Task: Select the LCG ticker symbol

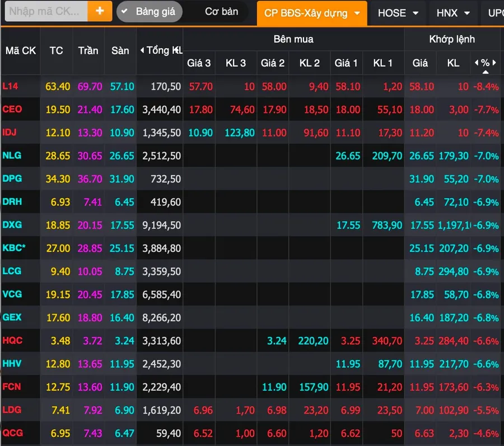Action: click(12, 271)
